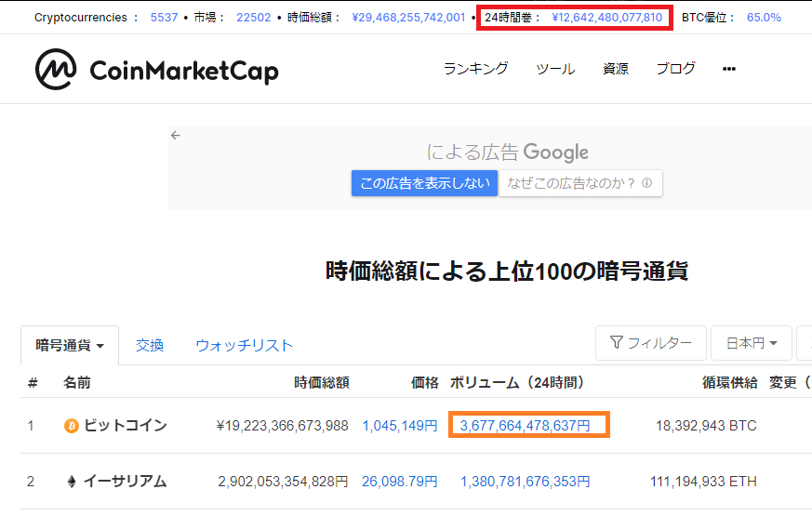Click the Bitcoin coin icon
The height and width of the screenshot is (516, 812).
click(71, 426)
